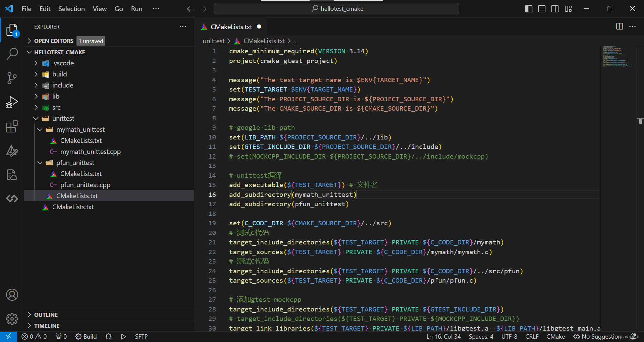This screenshot has width=644, height=342.
Task: Open Explorer Views and More Actions ellipsis
Action: tap(183, 26)
